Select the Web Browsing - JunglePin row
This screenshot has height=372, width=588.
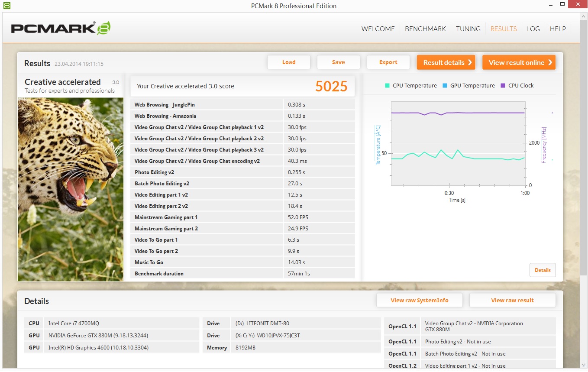pos(242,105)
